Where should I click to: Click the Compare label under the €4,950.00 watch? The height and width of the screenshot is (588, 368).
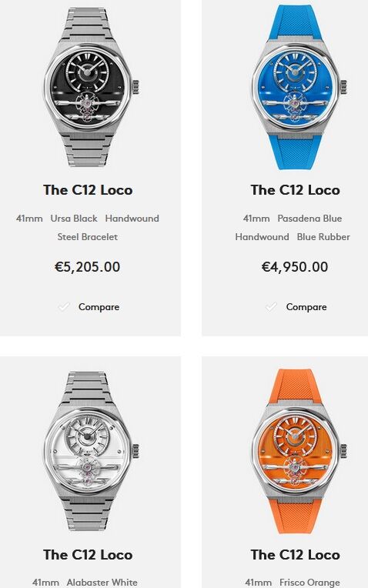point(306,307)
